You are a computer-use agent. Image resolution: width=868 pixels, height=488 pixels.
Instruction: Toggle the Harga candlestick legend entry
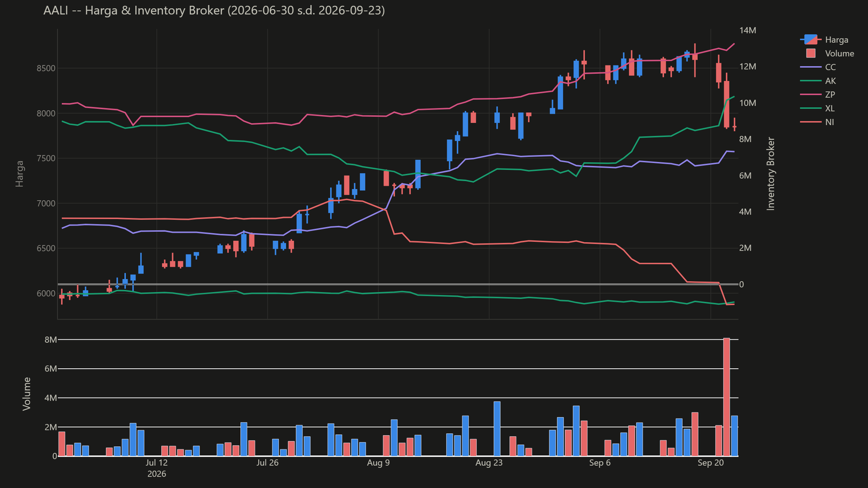825,40
